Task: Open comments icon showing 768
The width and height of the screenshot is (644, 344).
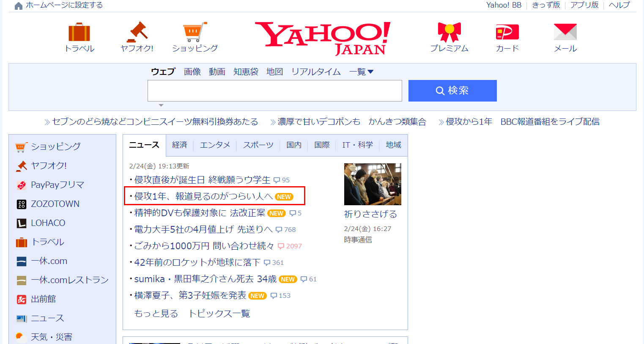Action: pos(279,230)
